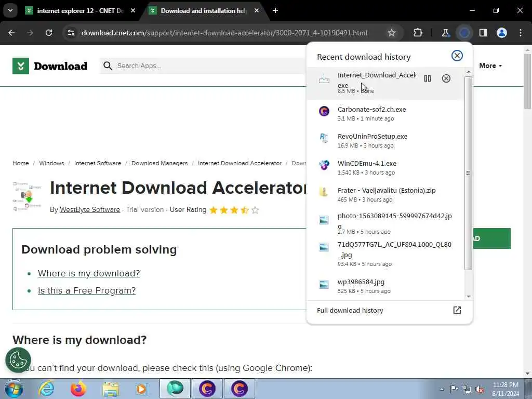532x399 pixels.
Task: Select Download and installation help tab
Action: point(203,11)
